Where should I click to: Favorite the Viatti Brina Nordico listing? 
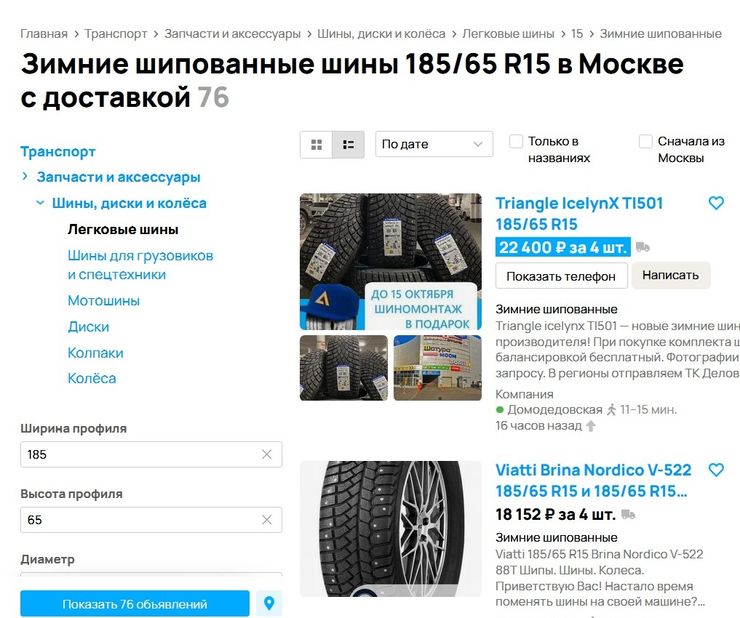click(716, 470)
